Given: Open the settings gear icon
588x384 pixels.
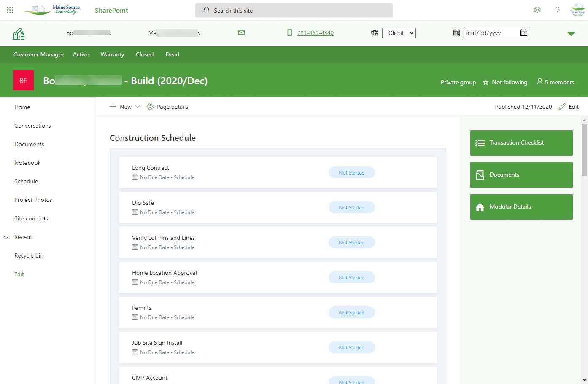Looking at the screenshot, I should coord(537,10).
